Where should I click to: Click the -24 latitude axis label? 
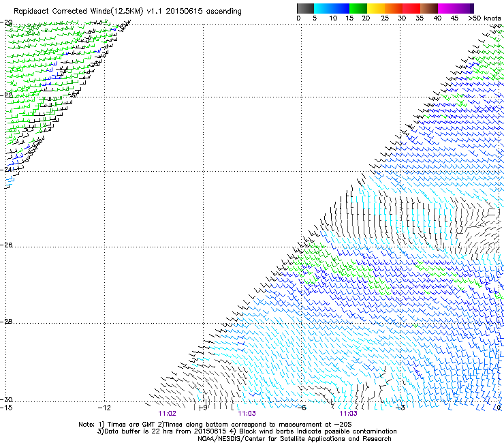(x=7, y=169)
